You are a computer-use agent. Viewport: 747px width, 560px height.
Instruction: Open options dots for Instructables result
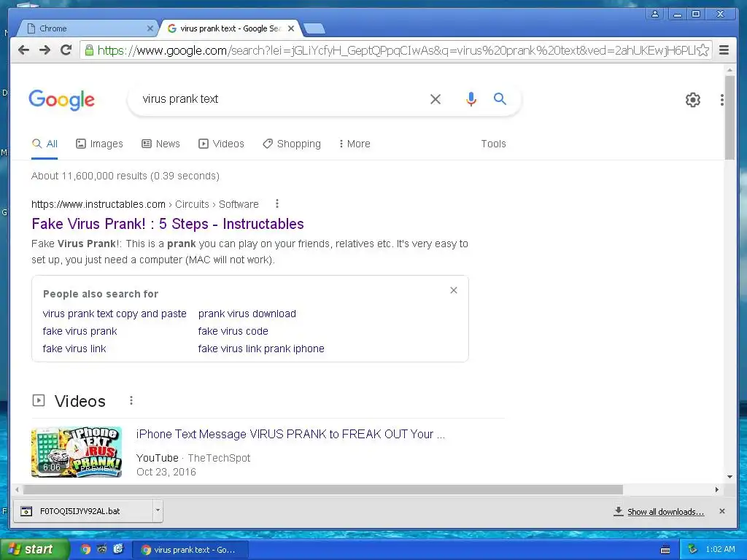coord(276,204)
